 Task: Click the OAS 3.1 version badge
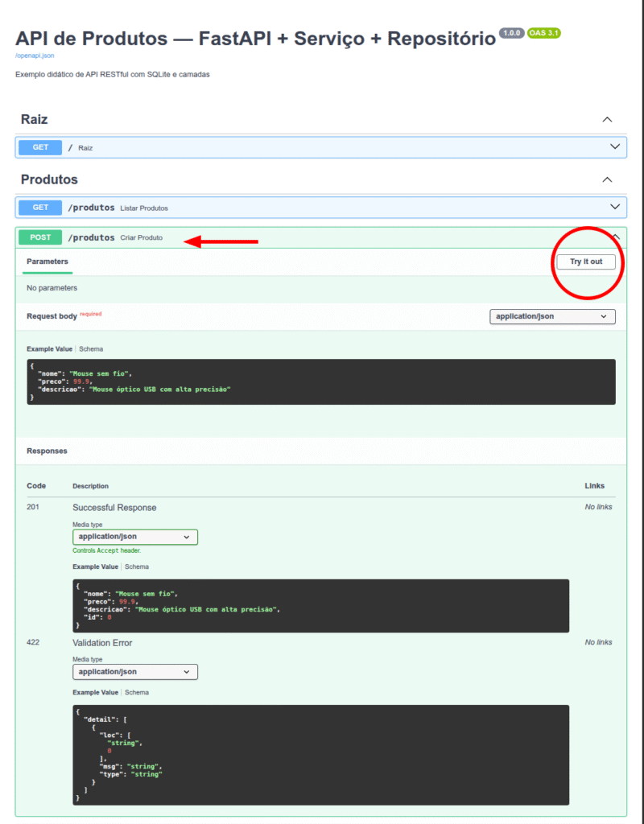[544, 33]
